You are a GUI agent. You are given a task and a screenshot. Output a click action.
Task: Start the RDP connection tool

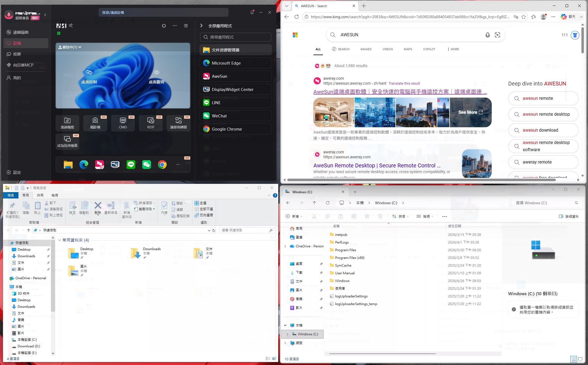click(151, 123)
